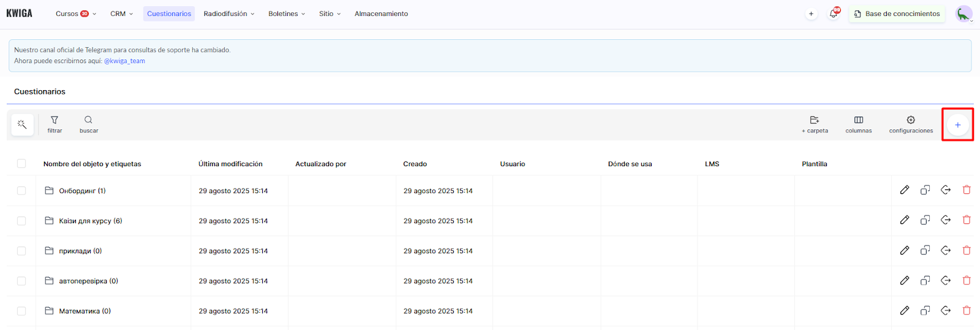The image size is (980, 330).
Task: Click the buscar search icon
Action: click(x=89, y=124)
